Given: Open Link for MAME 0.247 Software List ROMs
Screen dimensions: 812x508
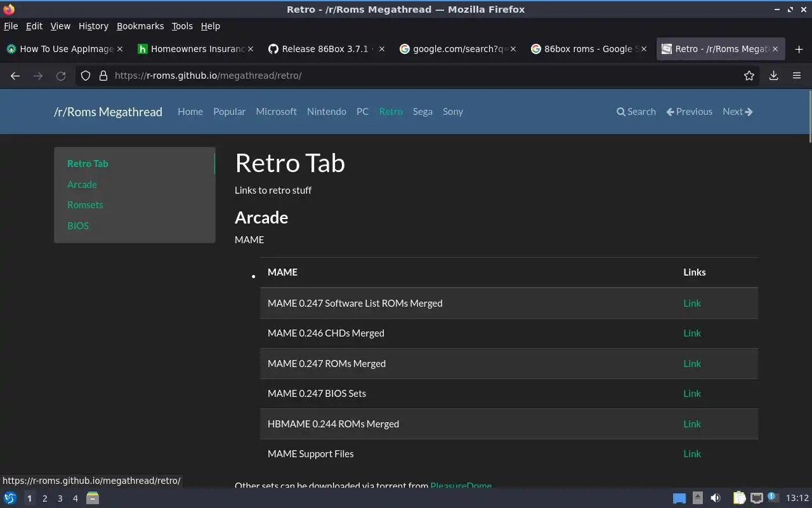Looking at the screenshot, I should click(691, 304).
